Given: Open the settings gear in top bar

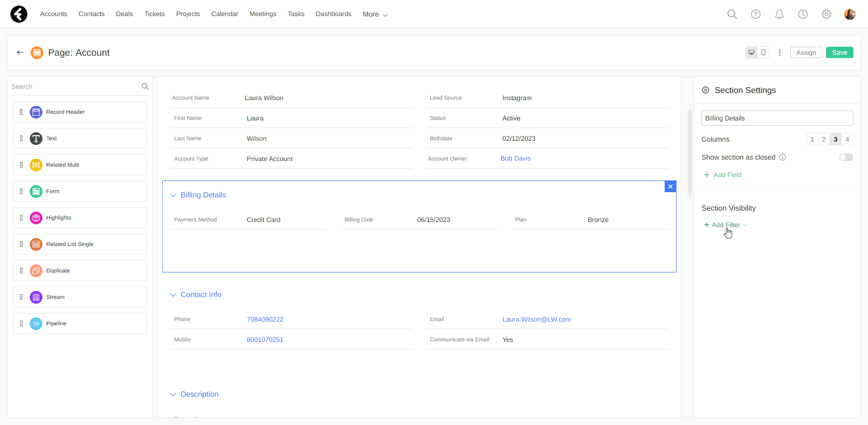Looking at the screenshot, I should (x=826, y=14).
